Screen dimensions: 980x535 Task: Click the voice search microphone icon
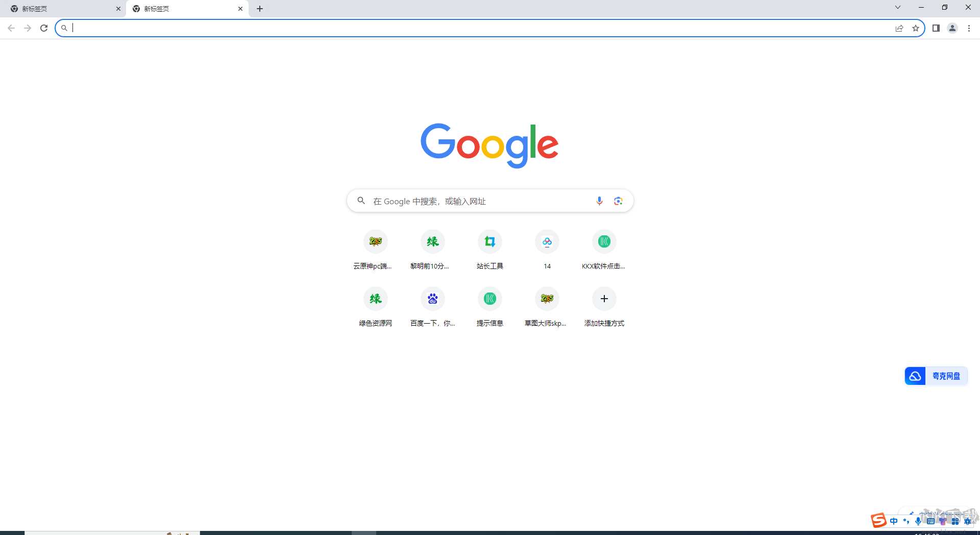coord(599,201)
